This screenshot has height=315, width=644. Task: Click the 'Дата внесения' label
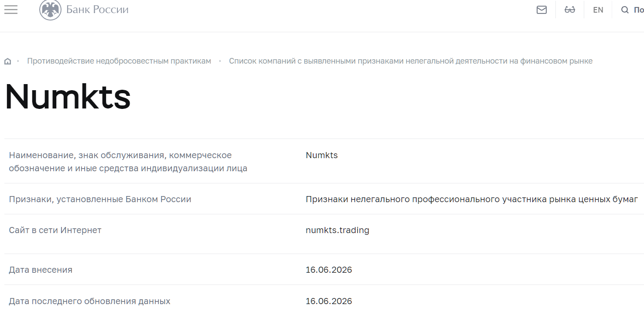(x=41, y=270)
